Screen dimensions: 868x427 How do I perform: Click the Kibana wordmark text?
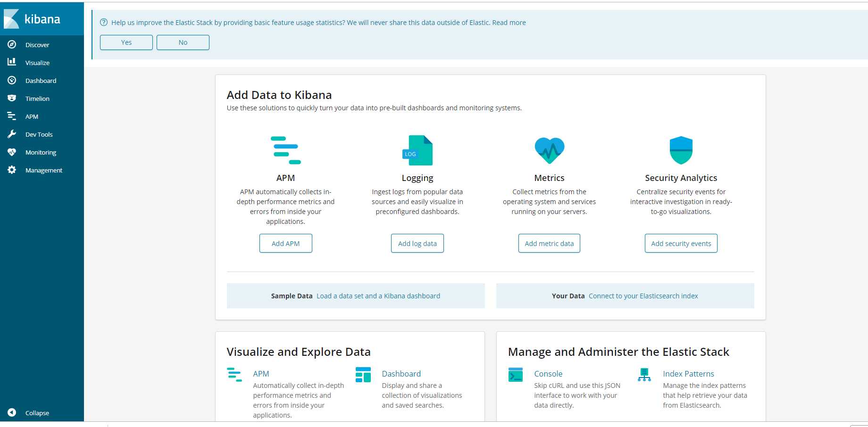(42, 19)
